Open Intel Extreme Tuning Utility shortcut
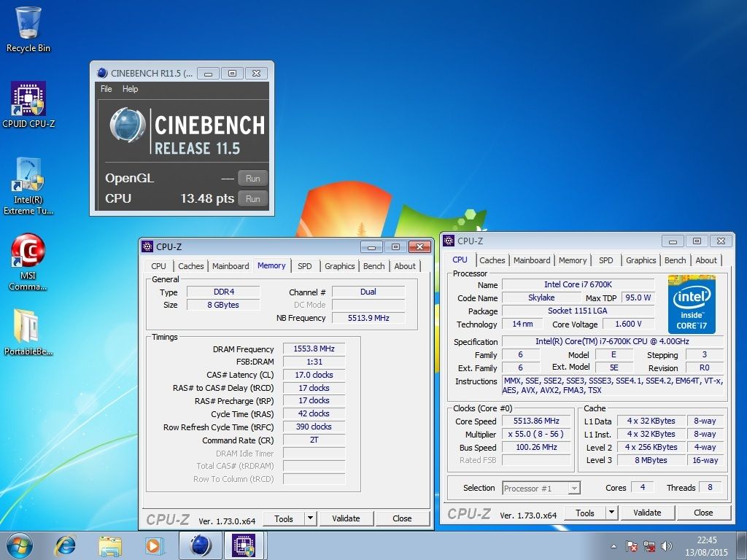This screenshot has height=560, width=747. (x=28, y=184)
